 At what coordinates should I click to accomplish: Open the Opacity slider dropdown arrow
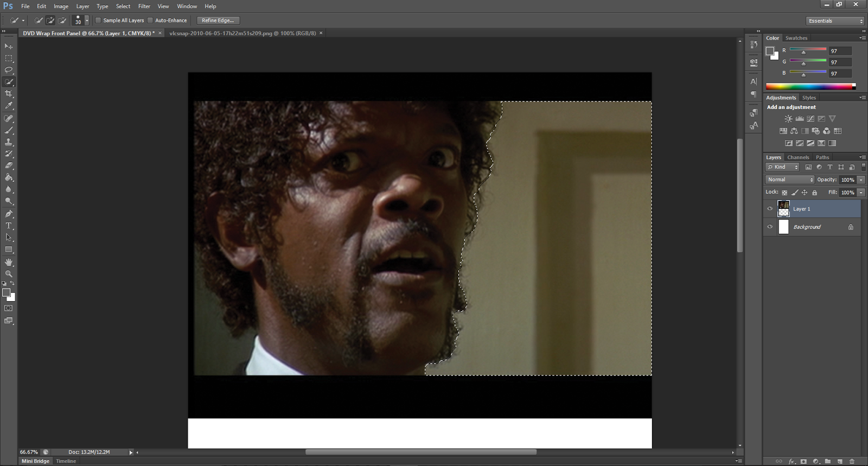pos(861,180)
